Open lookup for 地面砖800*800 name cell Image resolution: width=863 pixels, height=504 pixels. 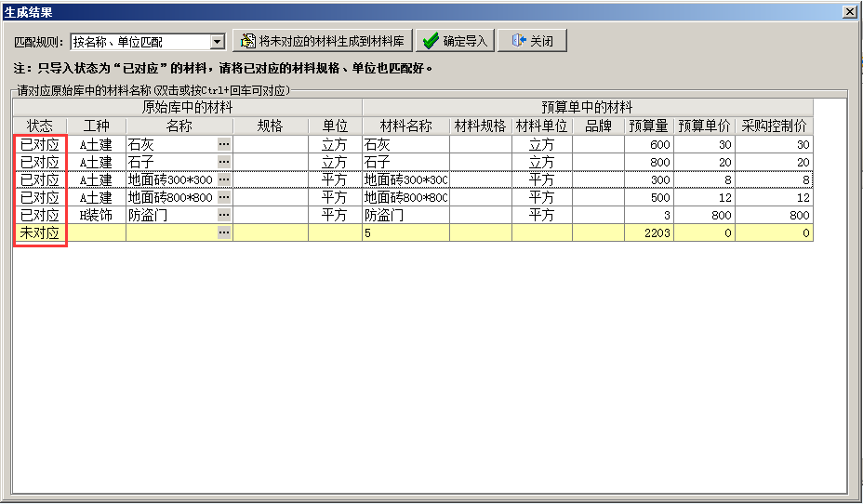[224, 197]
